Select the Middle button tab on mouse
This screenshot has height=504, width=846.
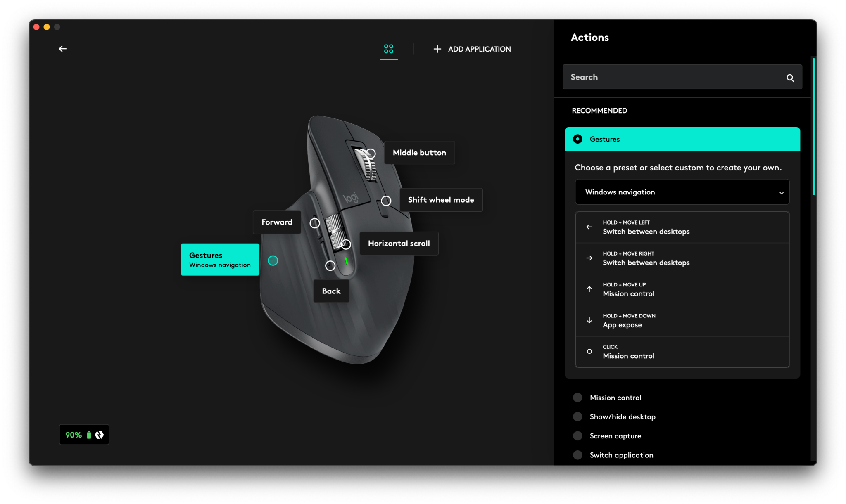click(x=371, y=152)
